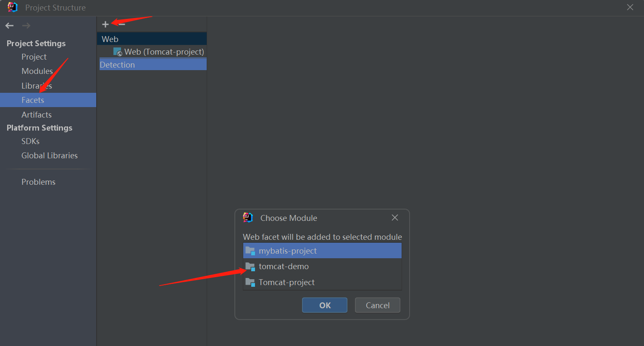Open the Project settings page
The height and width of the screenshot is (346, 644).
coord(34,57)
